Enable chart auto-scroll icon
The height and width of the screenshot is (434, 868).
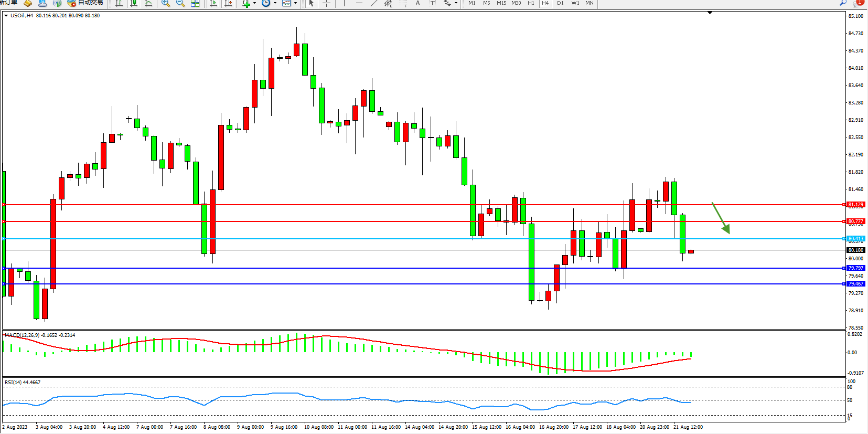213,3
